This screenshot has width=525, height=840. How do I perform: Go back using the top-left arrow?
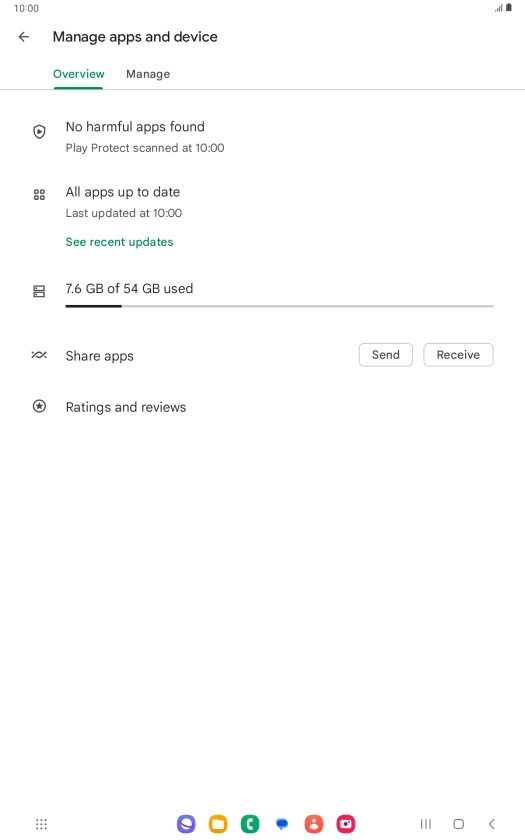[x=24, y=36]
